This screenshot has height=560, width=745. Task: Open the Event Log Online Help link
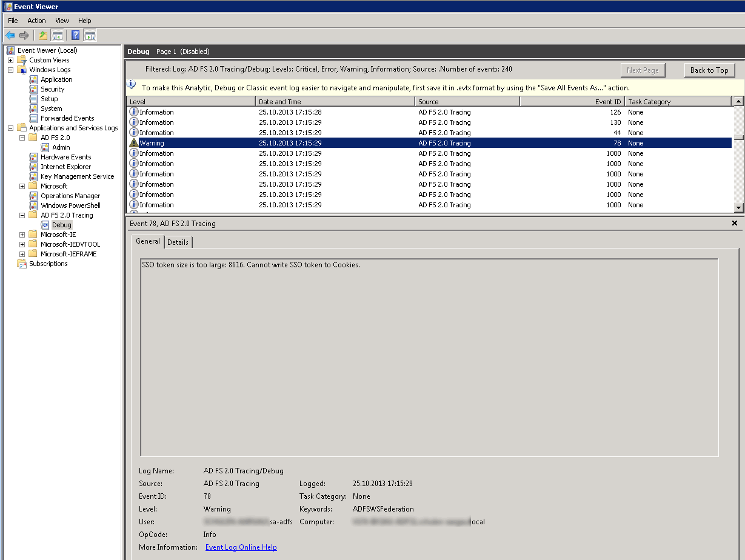[x=241, y=547]
